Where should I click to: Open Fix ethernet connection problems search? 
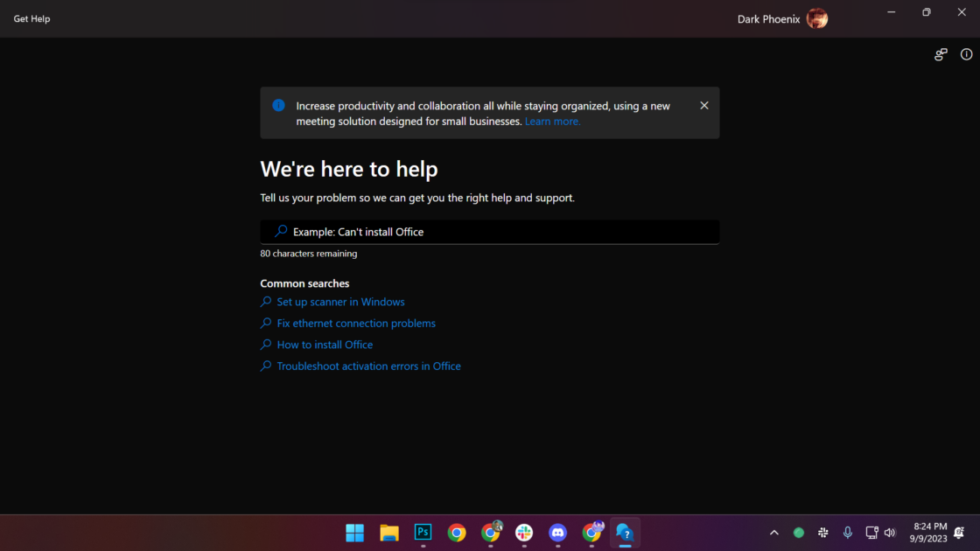pyautogui.click(x=356, y=324)
